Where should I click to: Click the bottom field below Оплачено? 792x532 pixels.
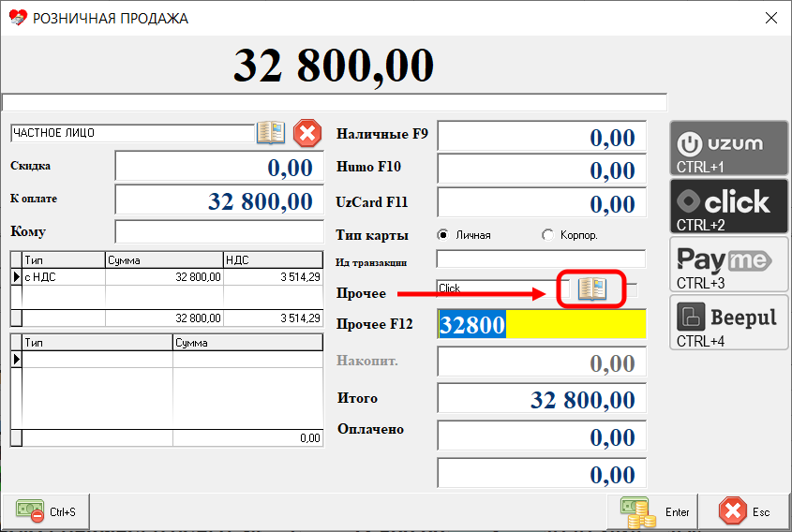click(x=542, y=473)
